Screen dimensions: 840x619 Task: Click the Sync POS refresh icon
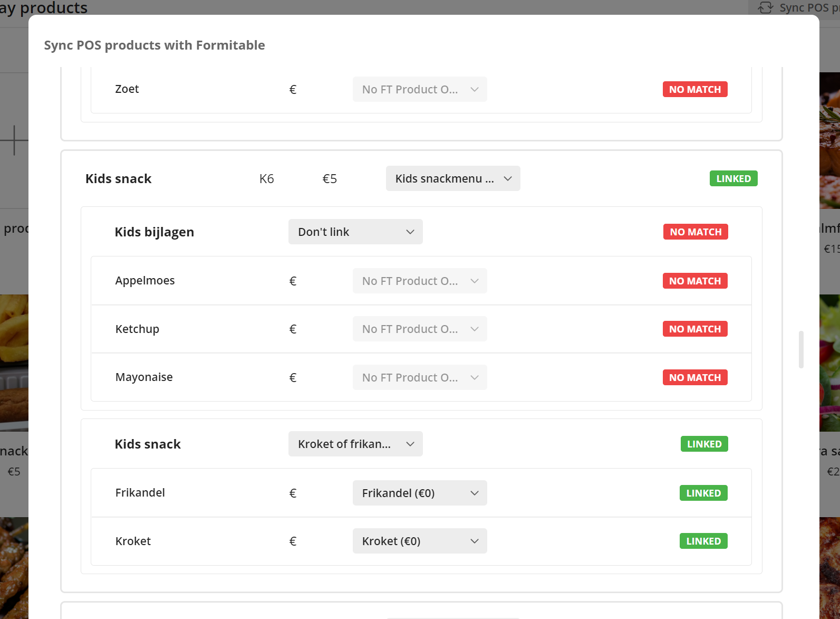pyautogui.click(x=765, y=7)
